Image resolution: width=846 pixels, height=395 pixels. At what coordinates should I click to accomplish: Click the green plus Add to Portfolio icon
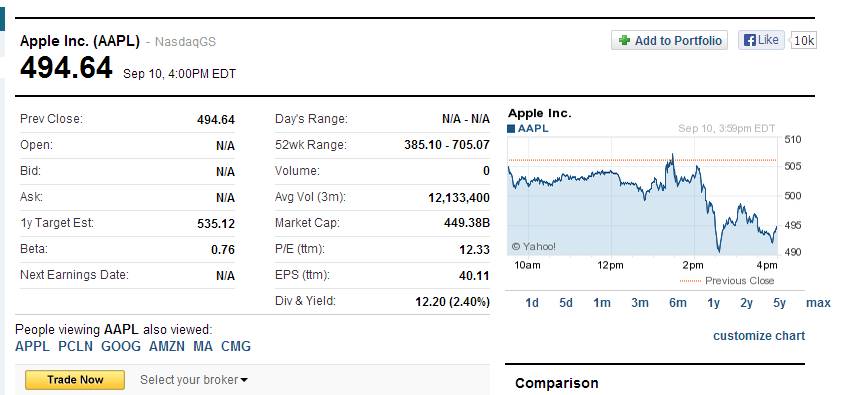624,40
